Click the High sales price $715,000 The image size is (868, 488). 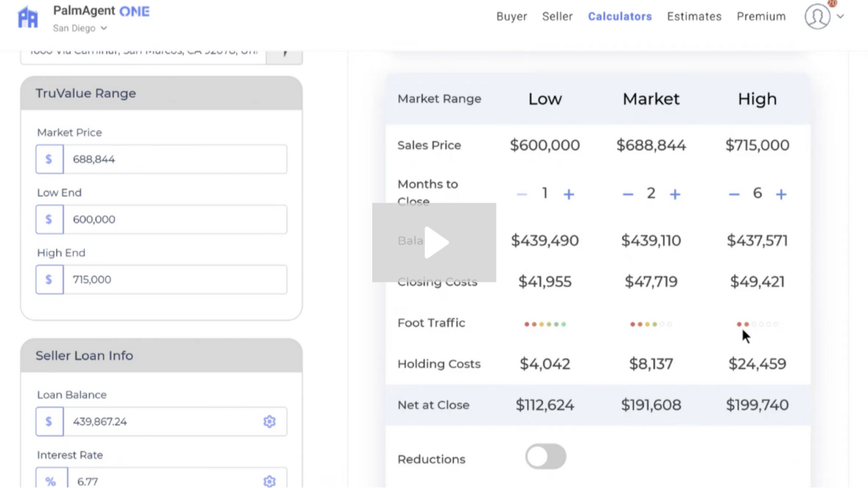[757, 145]
